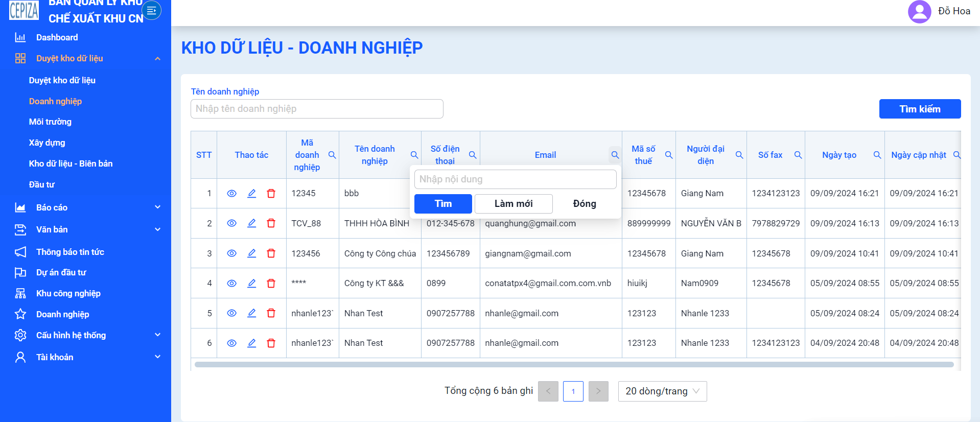
Task: View details of THHH HÒA BÌNH row
Action: [231, 223]
